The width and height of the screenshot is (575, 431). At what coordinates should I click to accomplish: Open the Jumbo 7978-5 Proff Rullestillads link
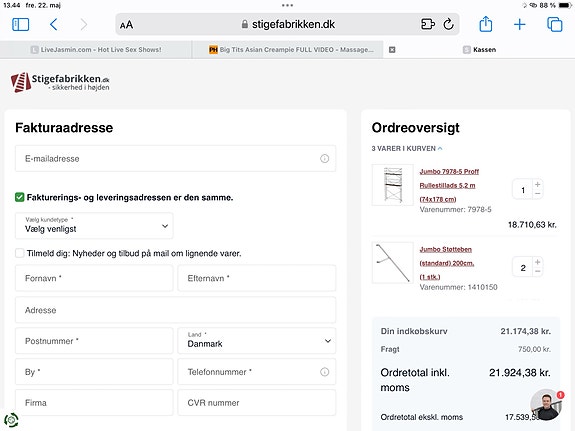point(449,185)
